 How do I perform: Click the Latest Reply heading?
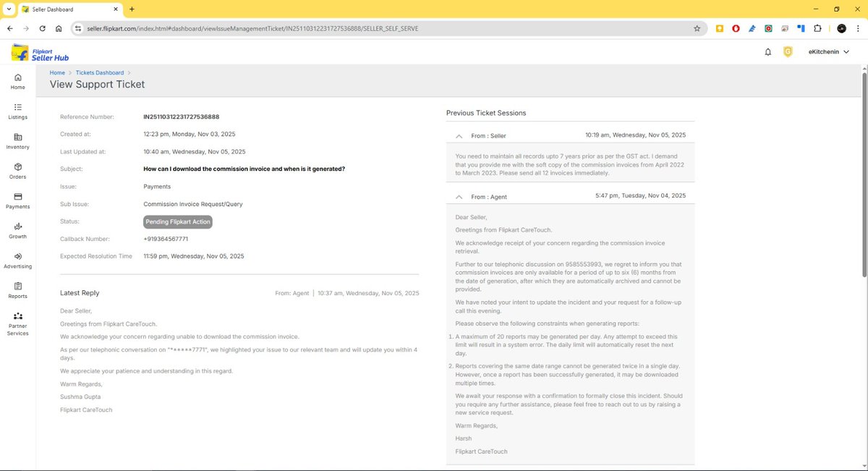pyautogui.click(x=80, y=293)
